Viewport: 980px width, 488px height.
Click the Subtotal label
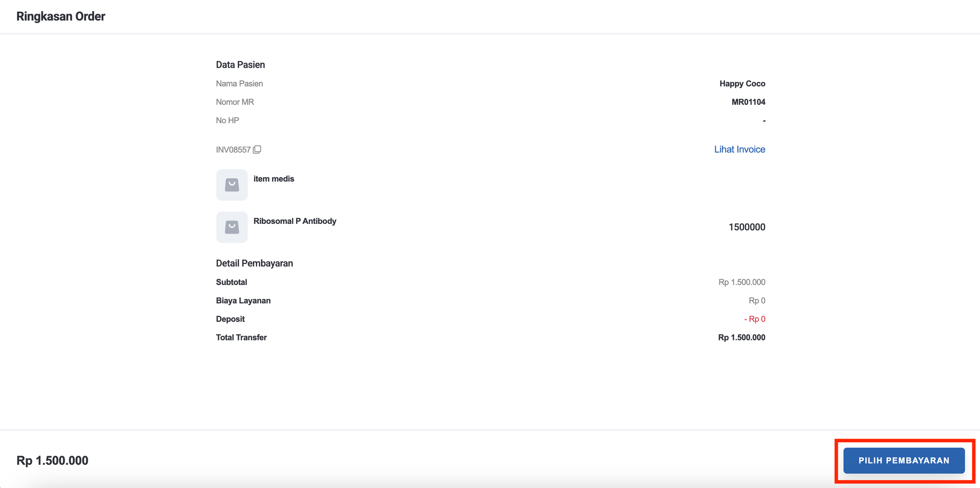231,282
